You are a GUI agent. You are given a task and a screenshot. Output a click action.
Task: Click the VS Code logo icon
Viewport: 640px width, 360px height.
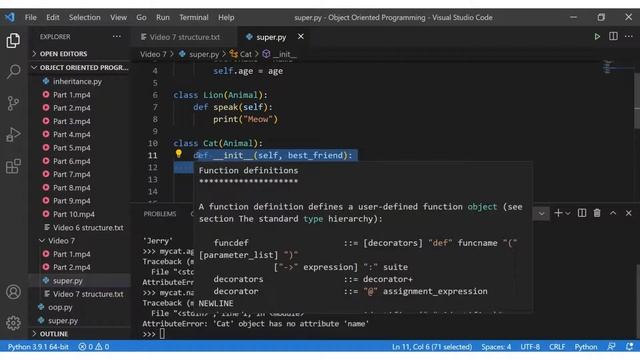coord(10,17)
